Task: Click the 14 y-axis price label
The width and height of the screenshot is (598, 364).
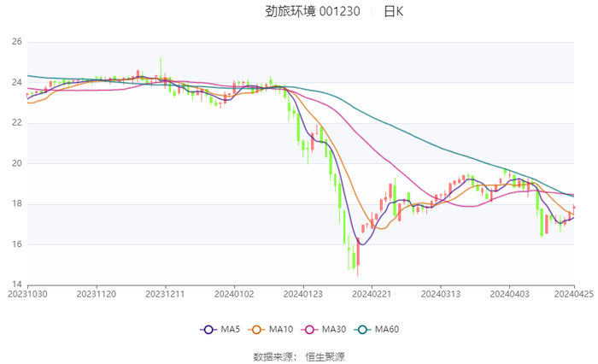Action: click(x=16, y=285)
